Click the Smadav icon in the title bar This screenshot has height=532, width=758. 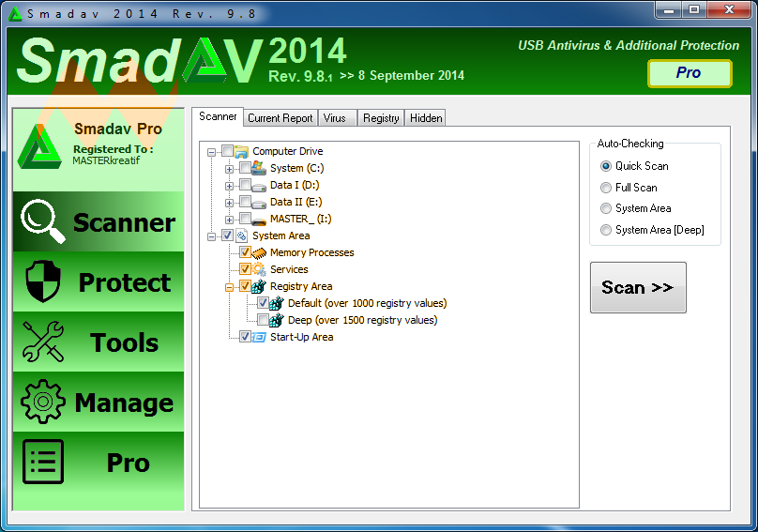click(x=15, y=14)
